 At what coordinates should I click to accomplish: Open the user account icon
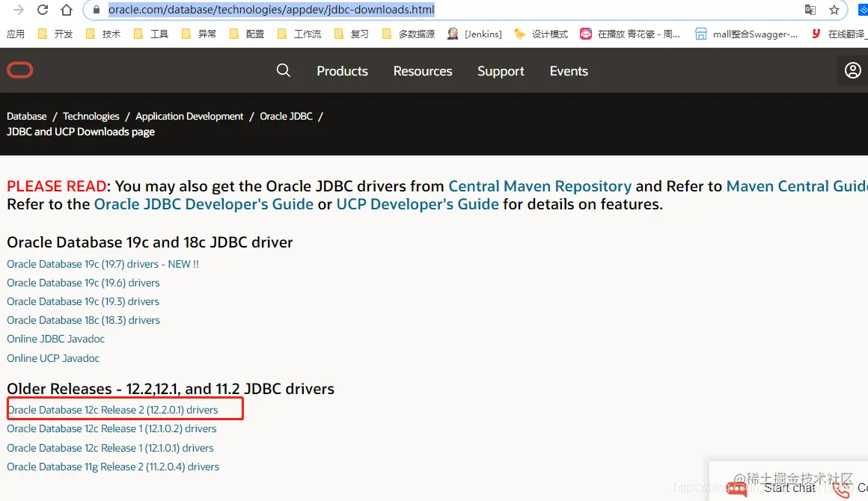pos(852,70)
